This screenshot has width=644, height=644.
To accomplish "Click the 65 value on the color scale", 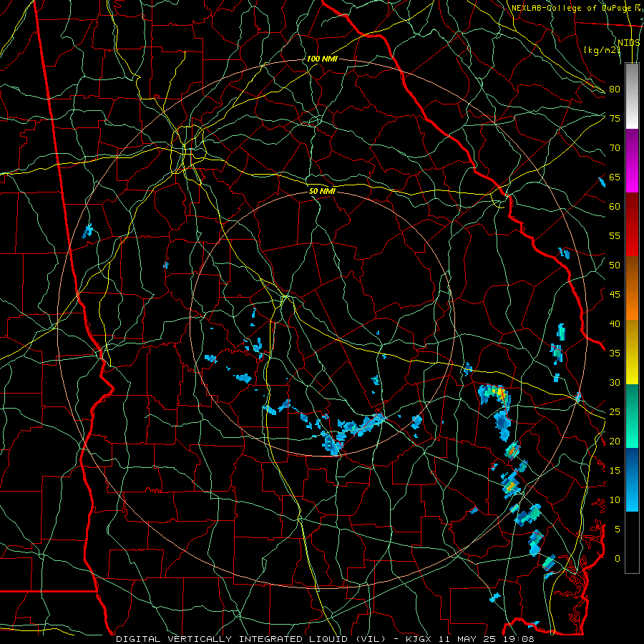I will tap(615, 177).
